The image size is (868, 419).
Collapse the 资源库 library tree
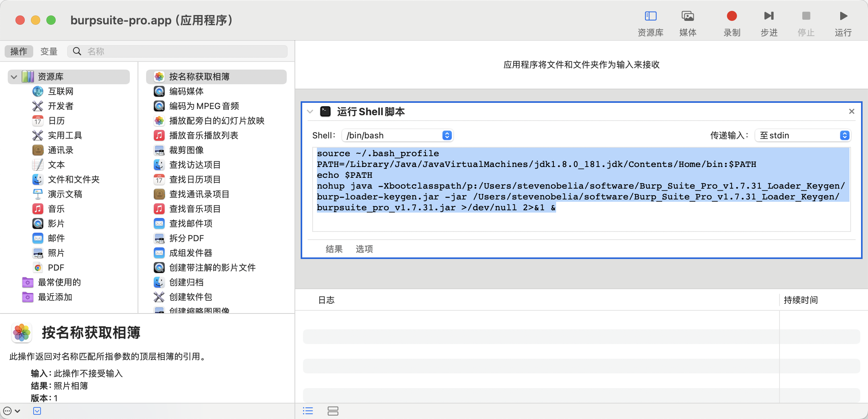pyautogui.click(x=14, y=77)
